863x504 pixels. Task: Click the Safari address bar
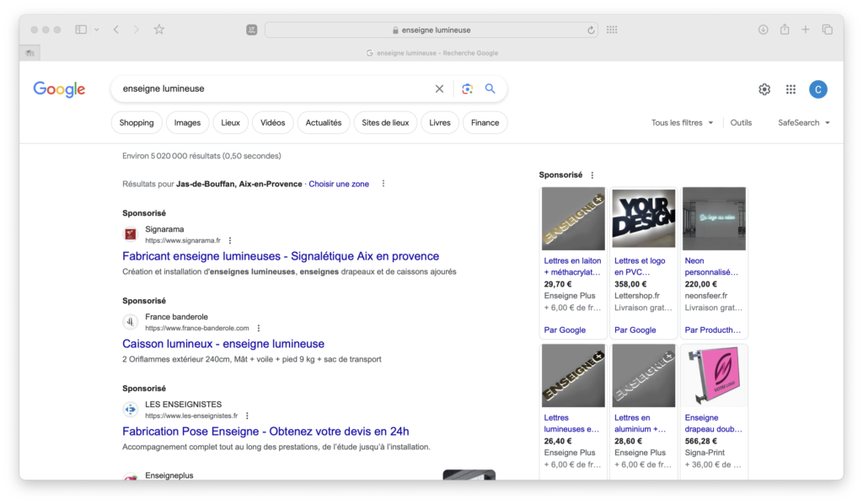pos(431,30)
